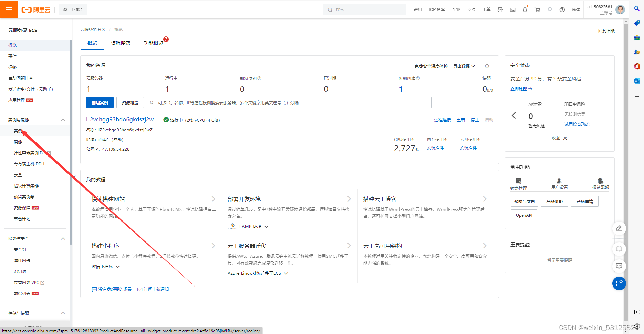Open instance i-2vchgg93hdo6gkdszj2w link

click(120, 119)
